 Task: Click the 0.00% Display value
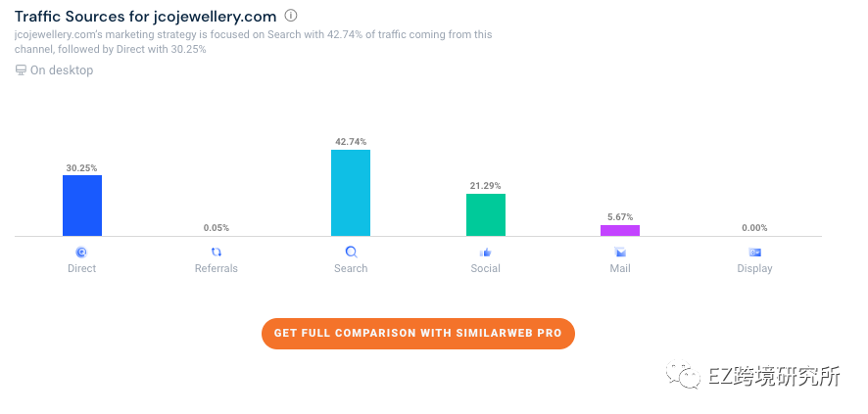point(754,228)
